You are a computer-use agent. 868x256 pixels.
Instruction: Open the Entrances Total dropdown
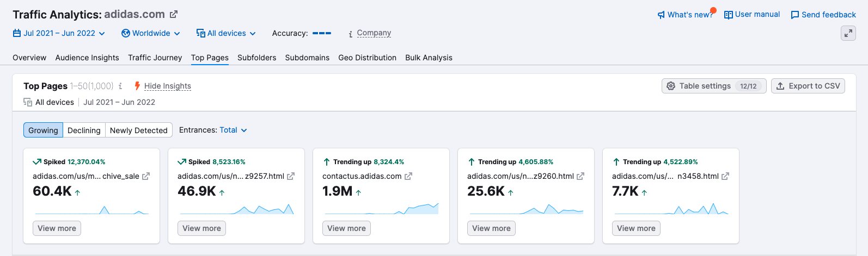pos(233,130)
